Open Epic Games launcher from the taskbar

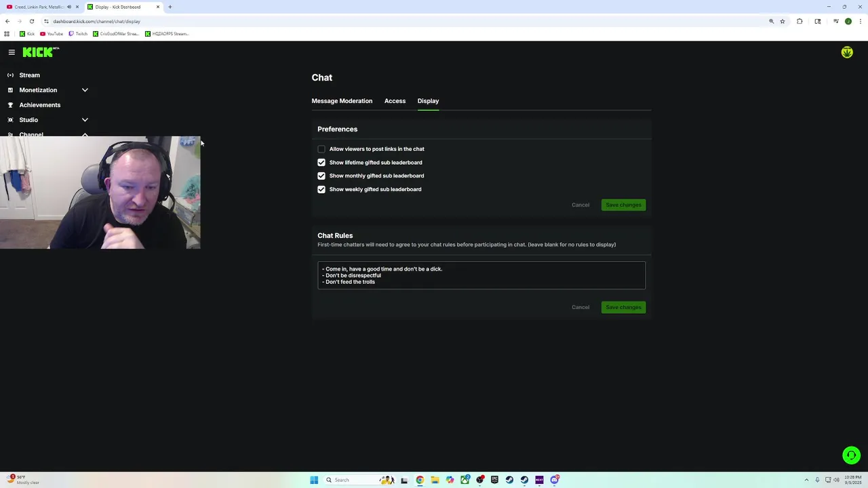pos(494,480)
